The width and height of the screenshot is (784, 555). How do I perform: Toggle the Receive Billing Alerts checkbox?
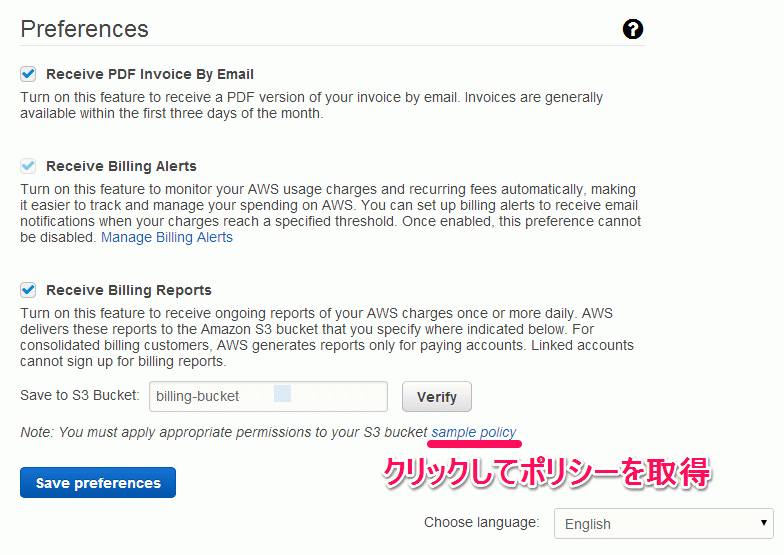28,166
